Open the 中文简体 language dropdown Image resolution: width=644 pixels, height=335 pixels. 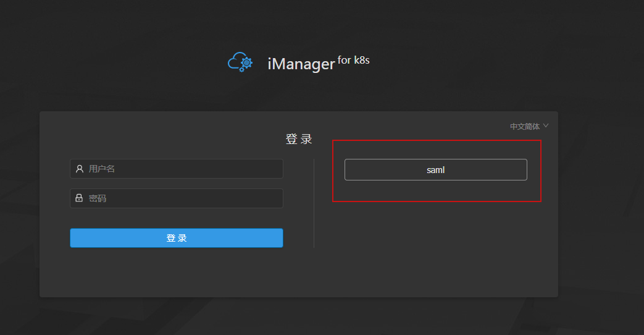click(x=529, y=126)
